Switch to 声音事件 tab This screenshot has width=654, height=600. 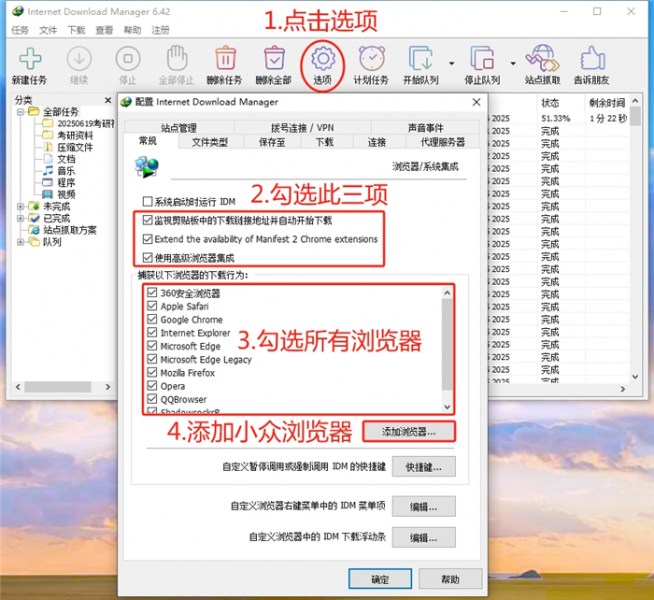pos(425,128)
